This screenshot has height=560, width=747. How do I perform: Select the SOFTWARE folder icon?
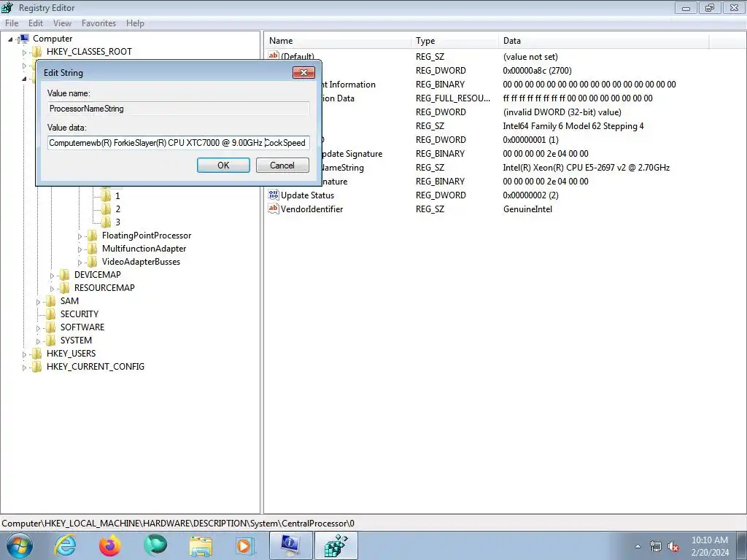coord(50,327)
